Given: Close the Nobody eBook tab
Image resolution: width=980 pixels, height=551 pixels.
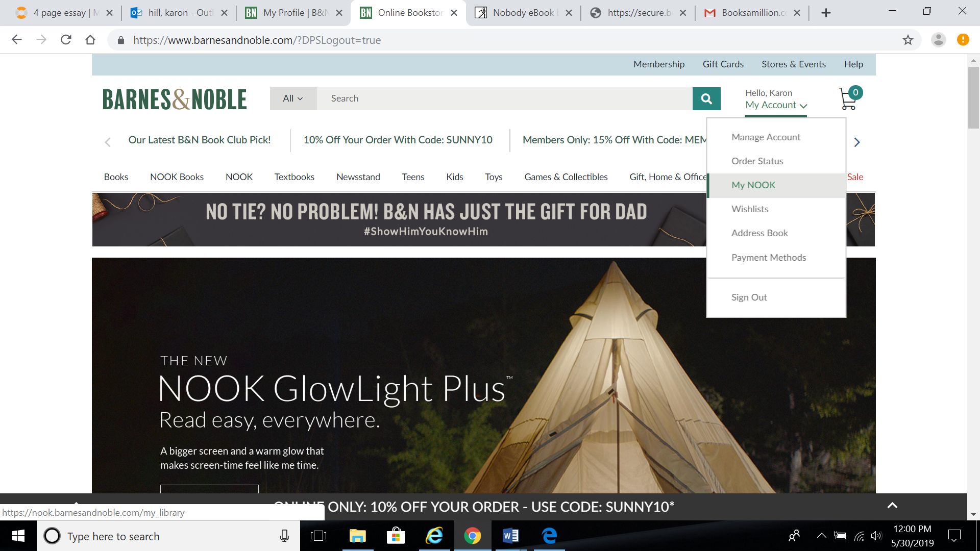Looking at the screenshot, I should tap(569, 13).
